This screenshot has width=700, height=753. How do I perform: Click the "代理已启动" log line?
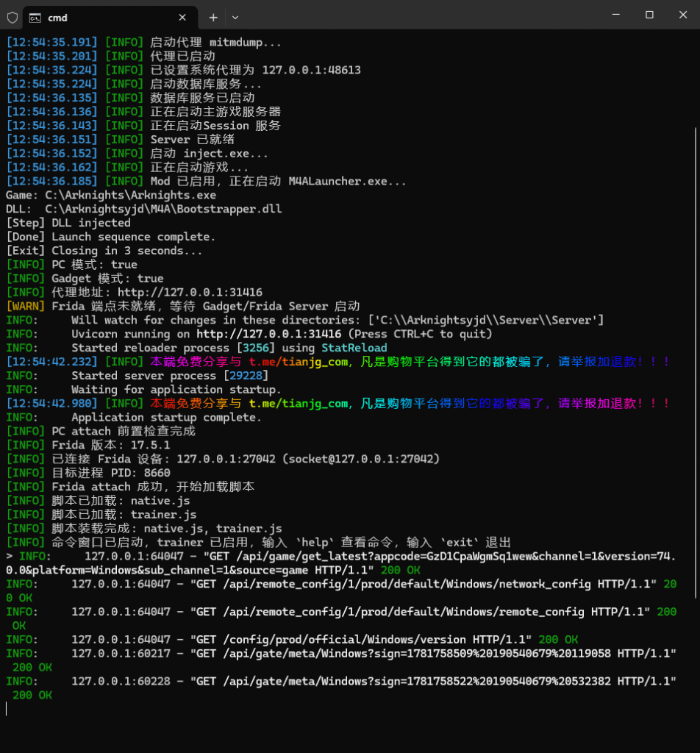point(111,56)
